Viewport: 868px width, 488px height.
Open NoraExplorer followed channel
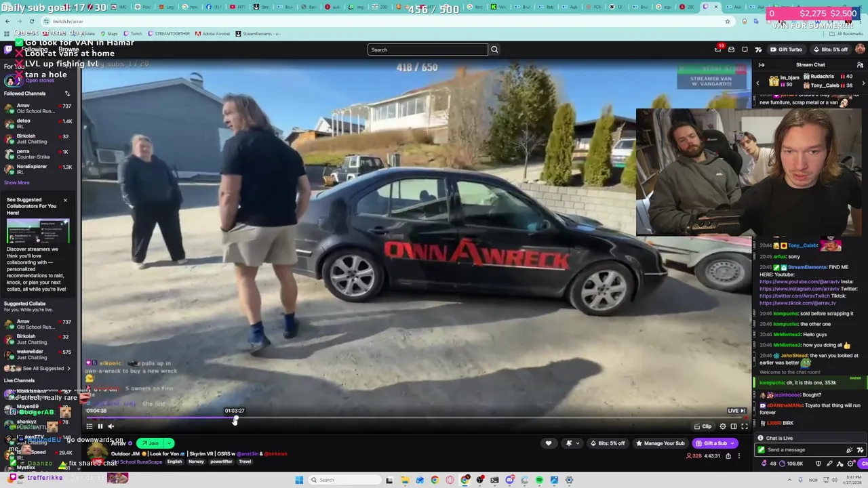point(39,169)
